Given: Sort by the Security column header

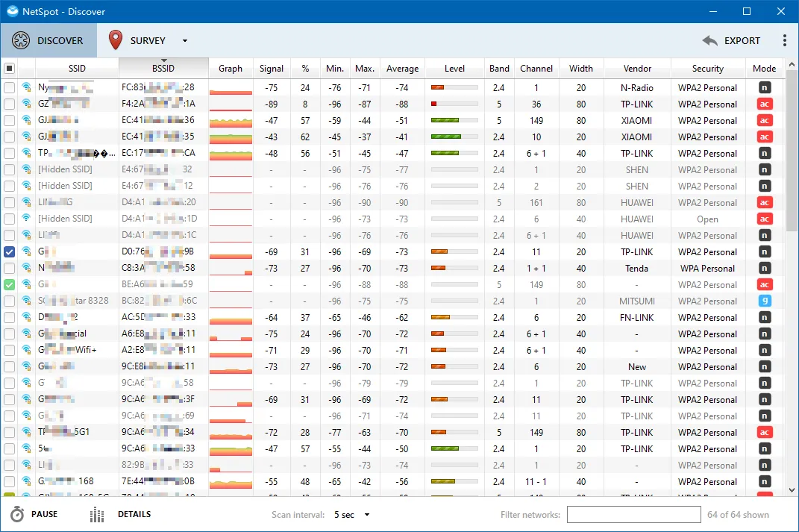Looking at the screenshot, I should (707, 69).
